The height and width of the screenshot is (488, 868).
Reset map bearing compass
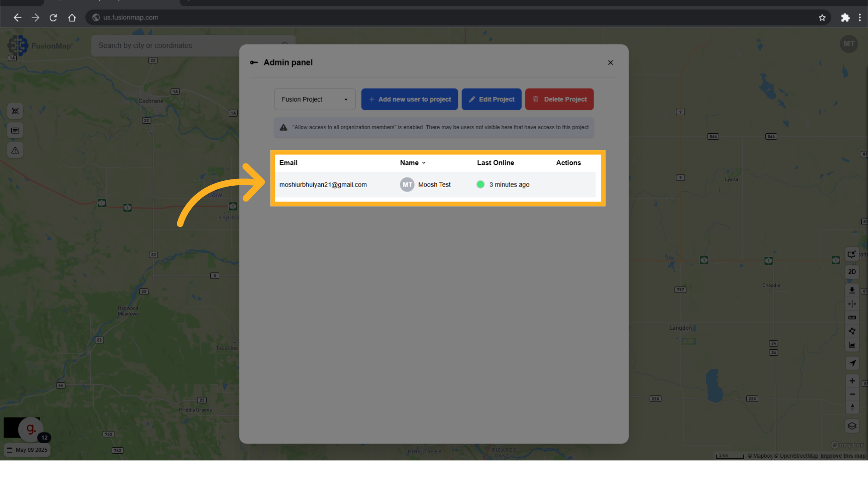852,407
